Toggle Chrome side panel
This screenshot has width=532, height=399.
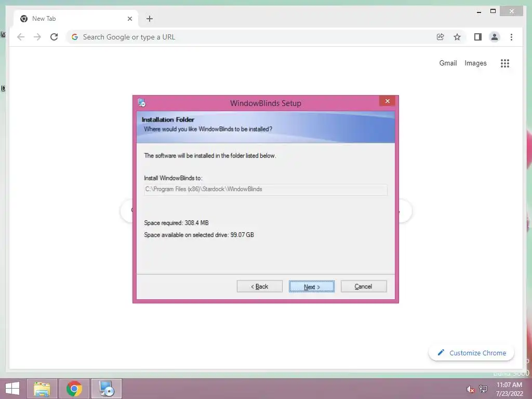click(478, 37)
